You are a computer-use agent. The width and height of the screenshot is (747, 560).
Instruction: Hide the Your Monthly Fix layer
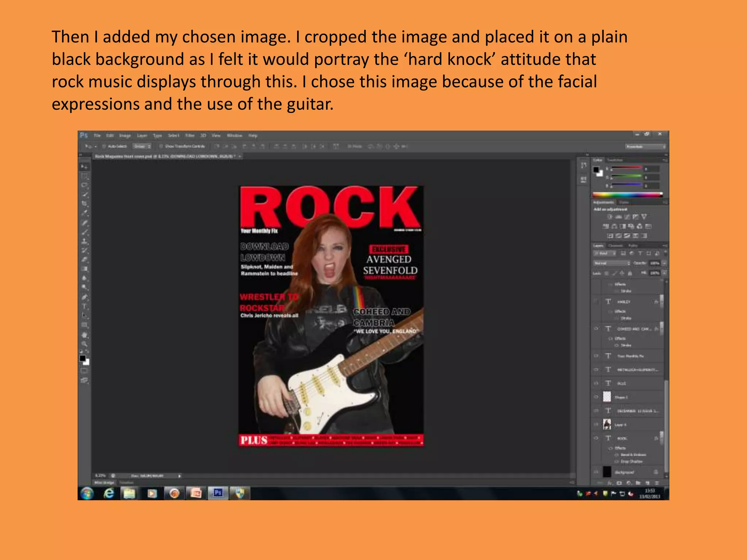(596, 356)
